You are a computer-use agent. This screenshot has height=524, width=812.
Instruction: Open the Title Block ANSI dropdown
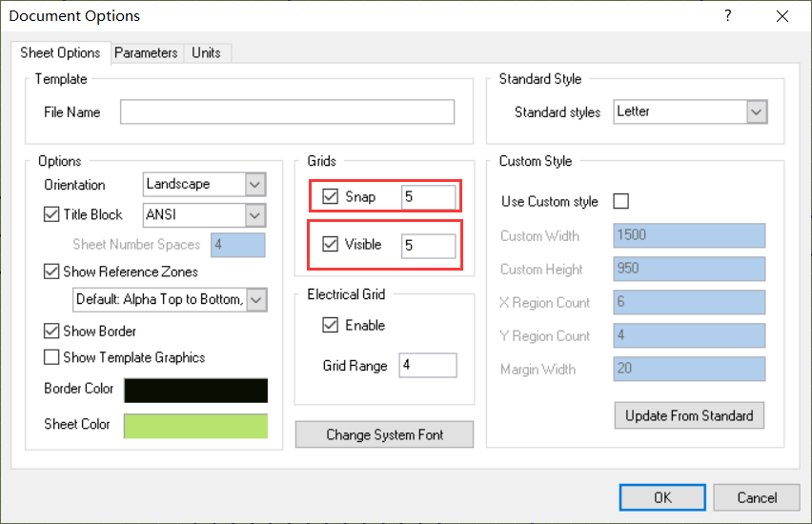205,215
